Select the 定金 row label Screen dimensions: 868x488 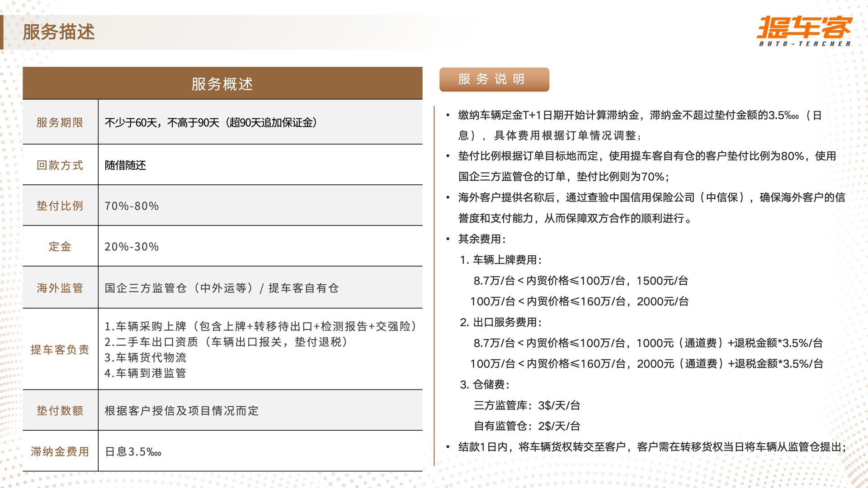click(x=60, y=246)
